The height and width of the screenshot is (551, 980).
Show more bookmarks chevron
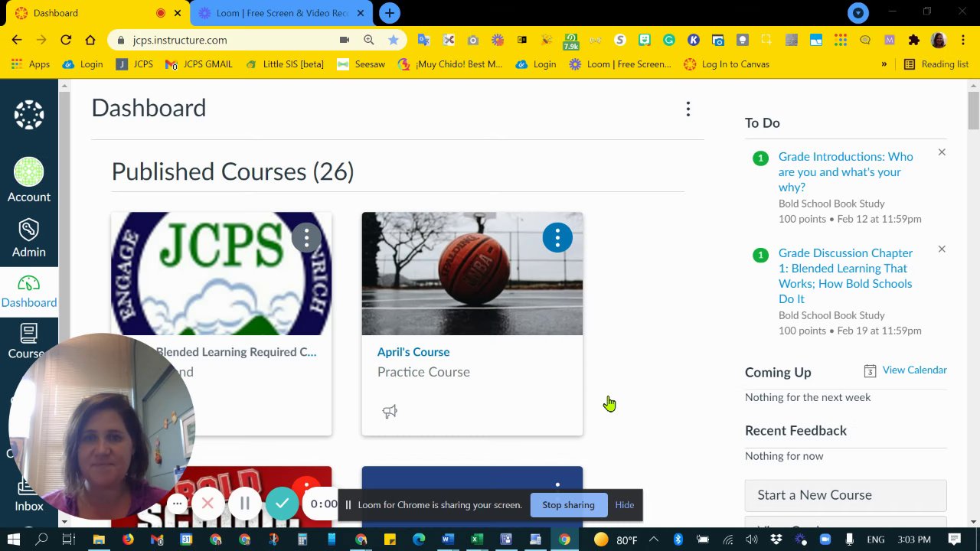click(x=884, y=64)
